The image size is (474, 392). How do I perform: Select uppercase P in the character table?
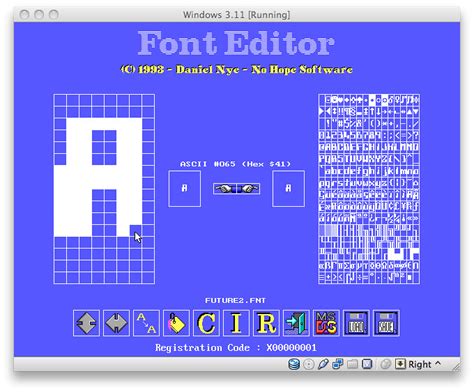click(x=322, y=159)
